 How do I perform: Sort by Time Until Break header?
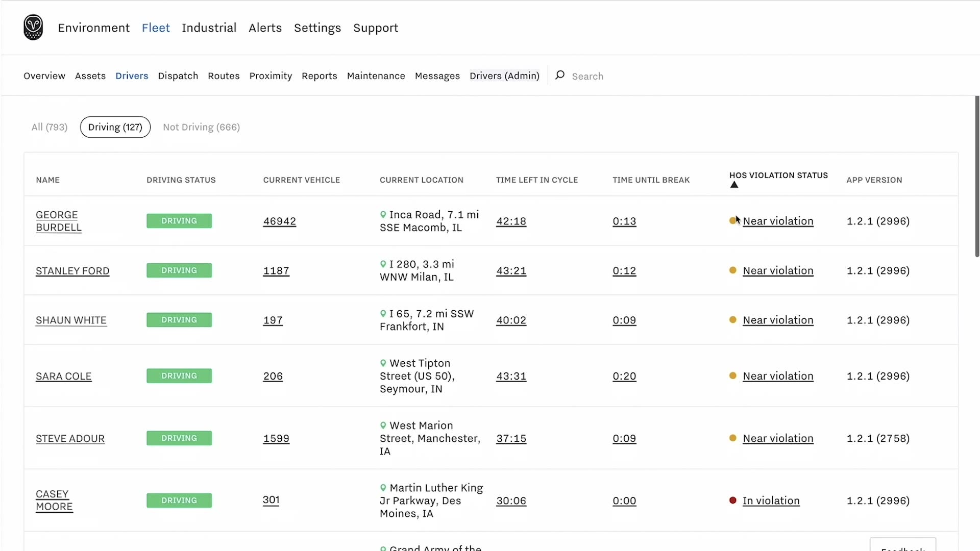coord(651,180)
